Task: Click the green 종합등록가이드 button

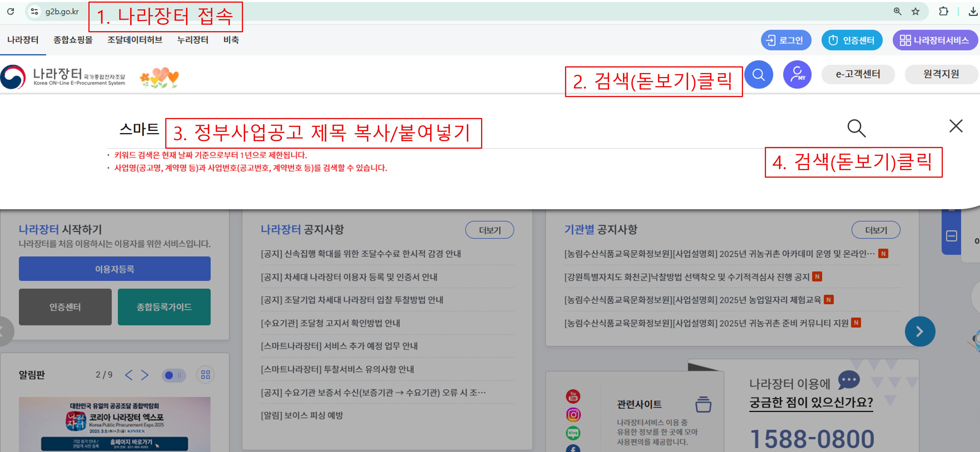Action: click(x=164, y=307)
